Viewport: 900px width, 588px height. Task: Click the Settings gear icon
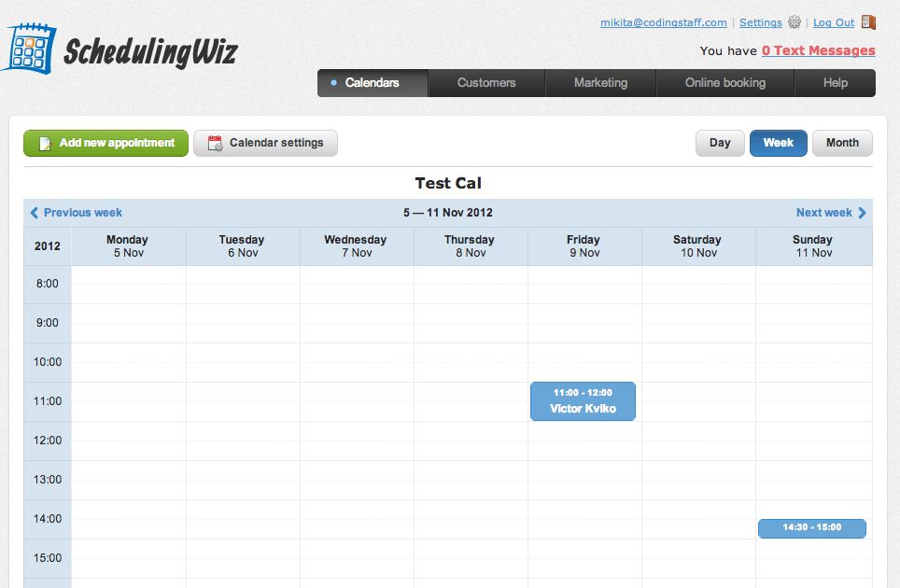pyautogui.click(x=795, y=22)
